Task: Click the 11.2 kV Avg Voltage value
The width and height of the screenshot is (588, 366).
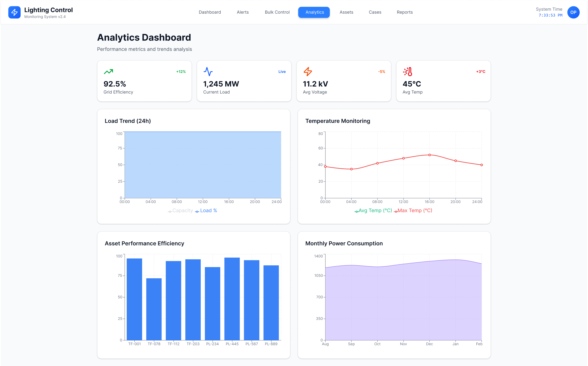Action: click(x=315, y=84)
